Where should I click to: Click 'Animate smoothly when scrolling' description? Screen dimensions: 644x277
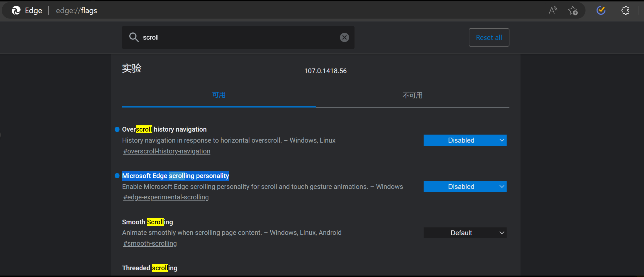[231, 232]
